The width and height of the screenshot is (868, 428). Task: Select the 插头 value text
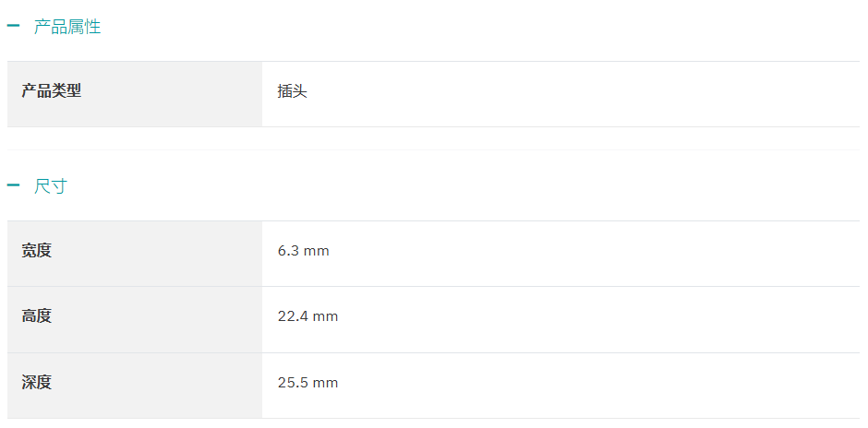coord(293,92)
